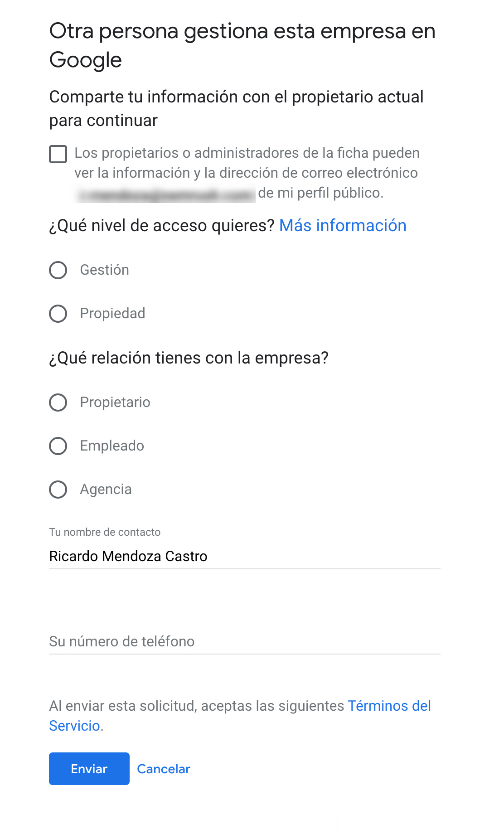Submit the request with the Enviar button
Viewport: 504px width, 834px height.
89,769
